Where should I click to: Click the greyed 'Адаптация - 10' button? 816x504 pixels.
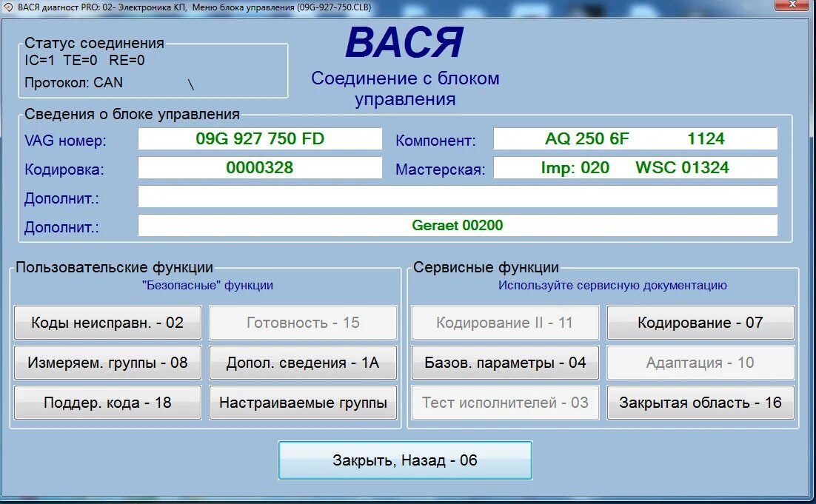point(700,363)
